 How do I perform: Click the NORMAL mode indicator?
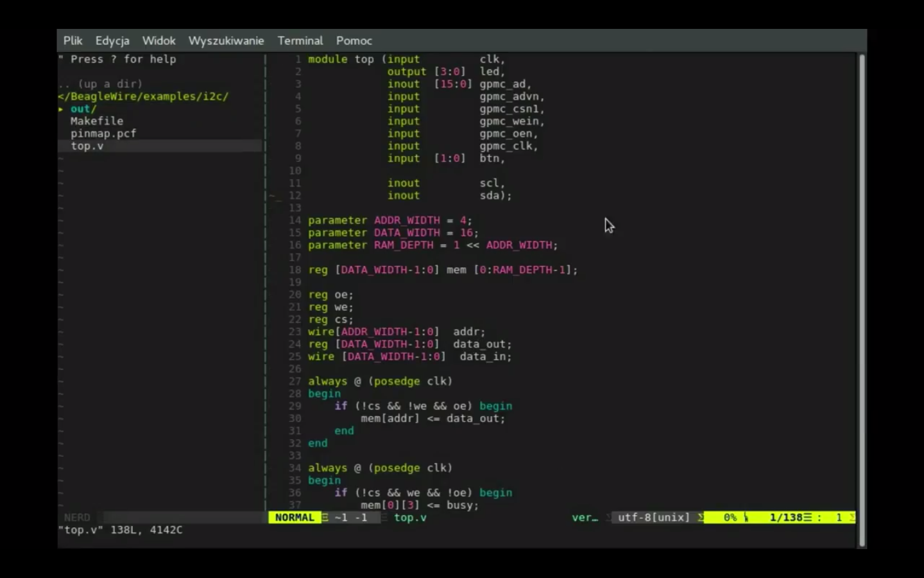(x=294, y=518)
